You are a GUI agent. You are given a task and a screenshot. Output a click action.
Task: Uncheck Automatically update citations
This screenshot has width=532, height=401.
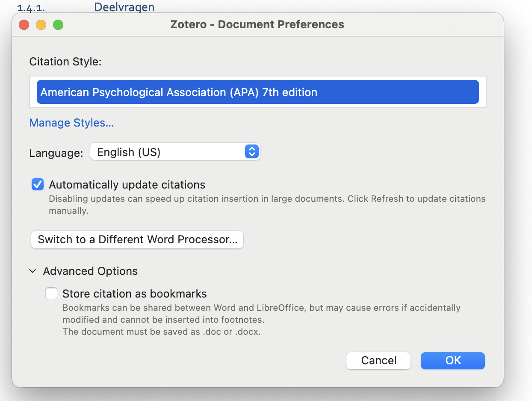tap(38, 185)
